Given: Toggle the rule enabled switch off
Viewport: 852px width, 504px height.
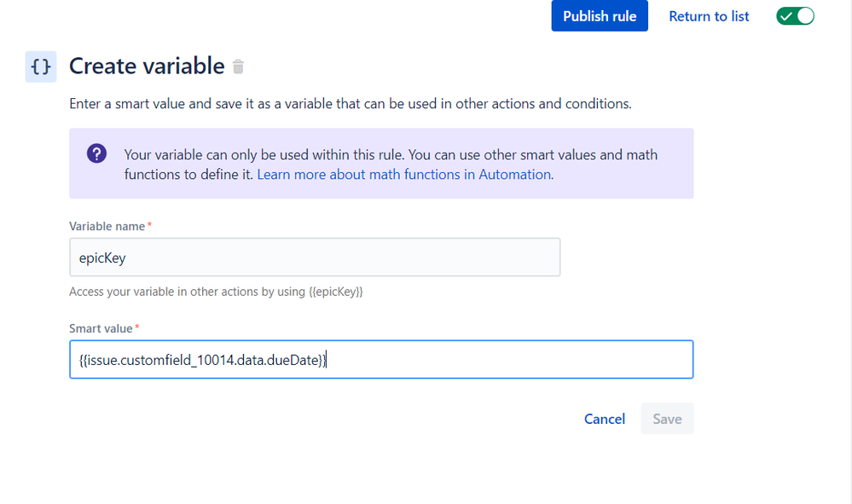Looking at the screenshot, I should [795, 16].
